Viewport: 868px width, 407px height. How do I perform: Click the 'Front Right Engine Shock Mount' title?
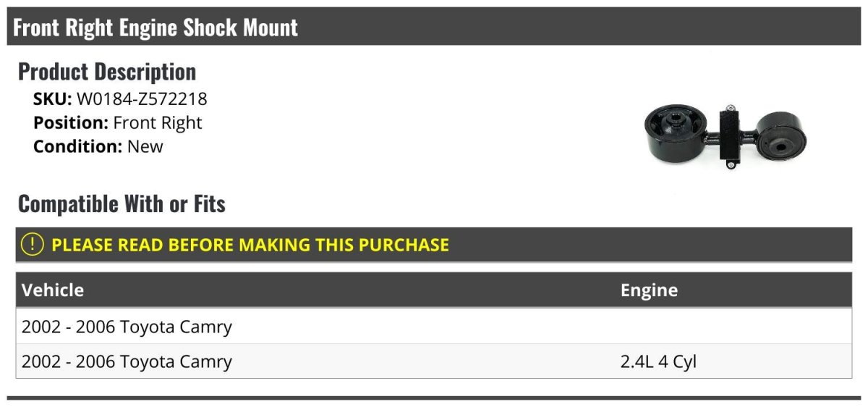pyautogui.click(x=156, y=28)
